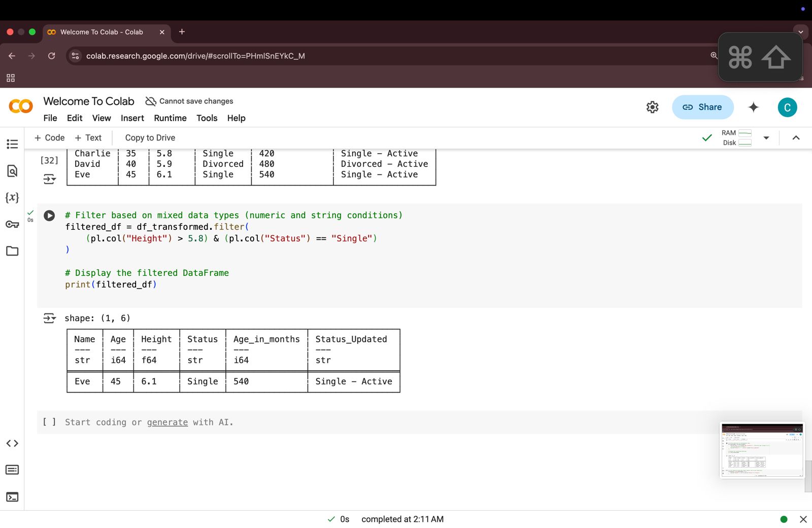Open Colab settings gear

tap(652, 107)
